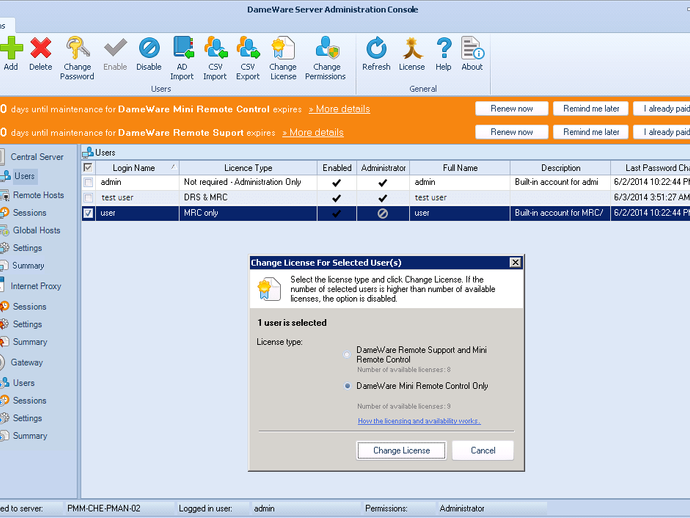Check the admin row checkbox
Viewport: 690px width, 518px height.
click(88, 182)
